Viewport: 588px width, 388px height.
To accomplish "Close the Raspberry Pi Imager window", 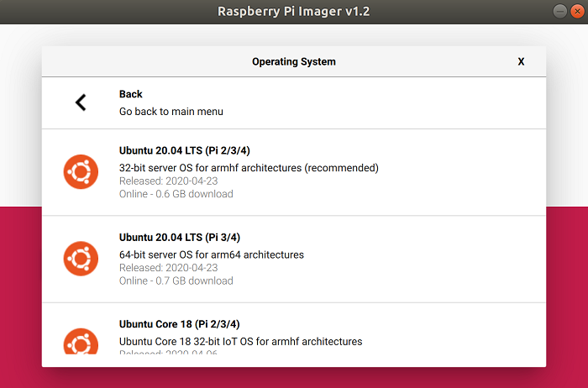I will pyautogui.click(x=577, y=12).
